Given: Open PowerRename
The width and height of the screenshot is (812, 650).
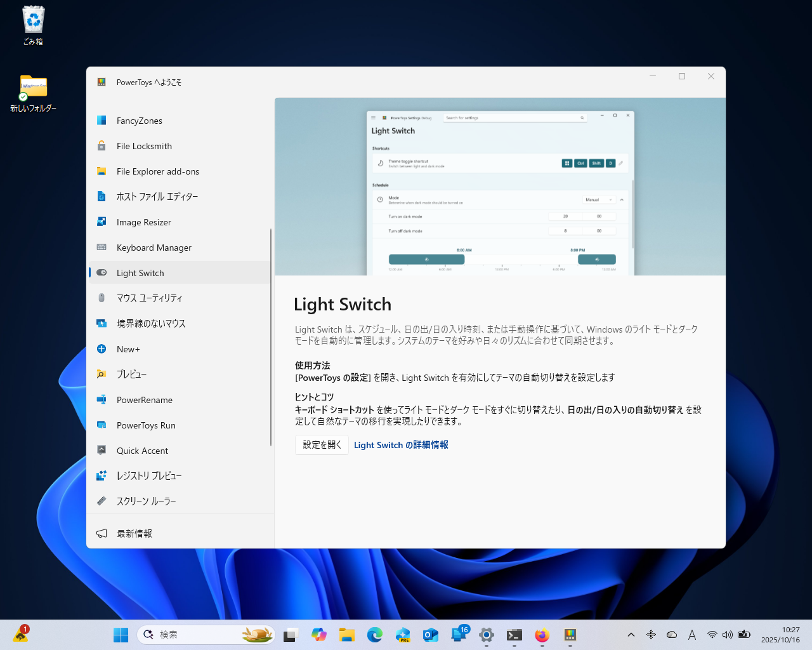Looking at the screenshot, I should click(x=144, y=400).
